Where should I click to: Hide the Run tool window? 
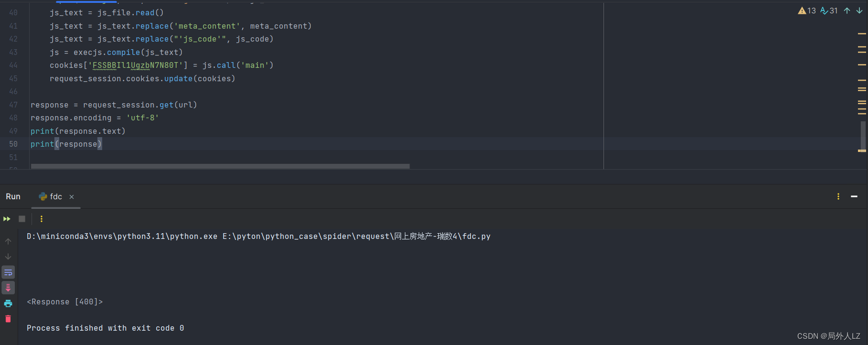854,196
